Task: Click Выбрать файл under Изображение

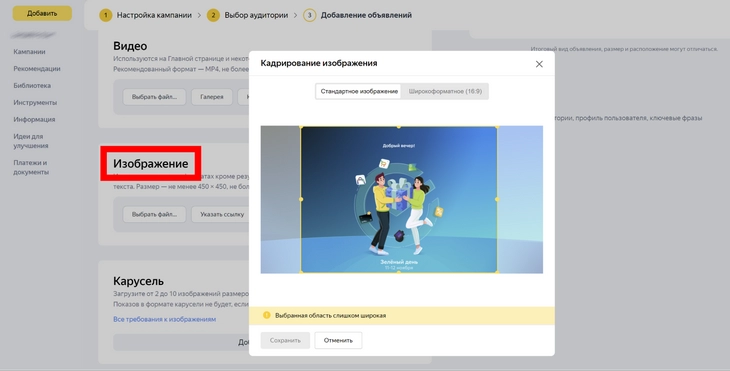Action: click(x=154, y=215)
